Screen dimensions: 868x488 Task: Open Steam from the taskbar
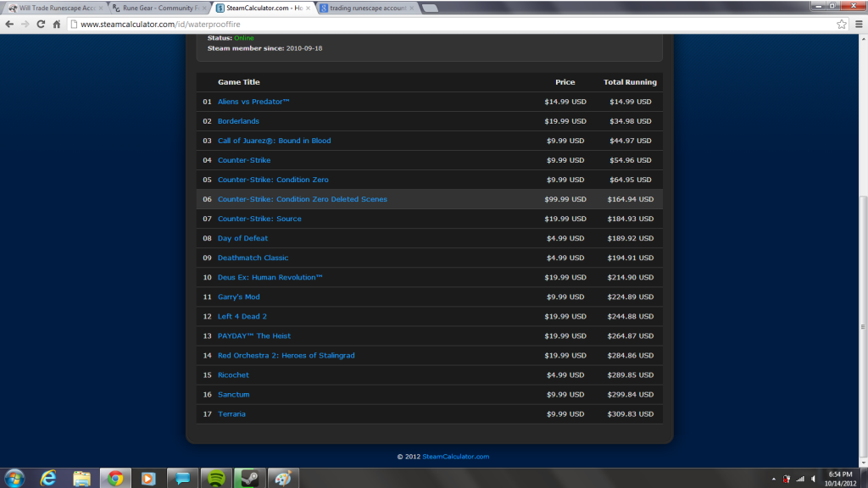[249, 477]
